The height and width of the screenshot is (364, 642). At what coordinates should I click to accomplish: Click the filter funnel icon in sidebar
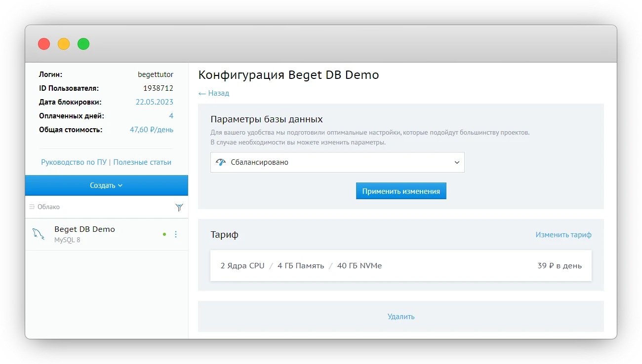pos(179,208)
